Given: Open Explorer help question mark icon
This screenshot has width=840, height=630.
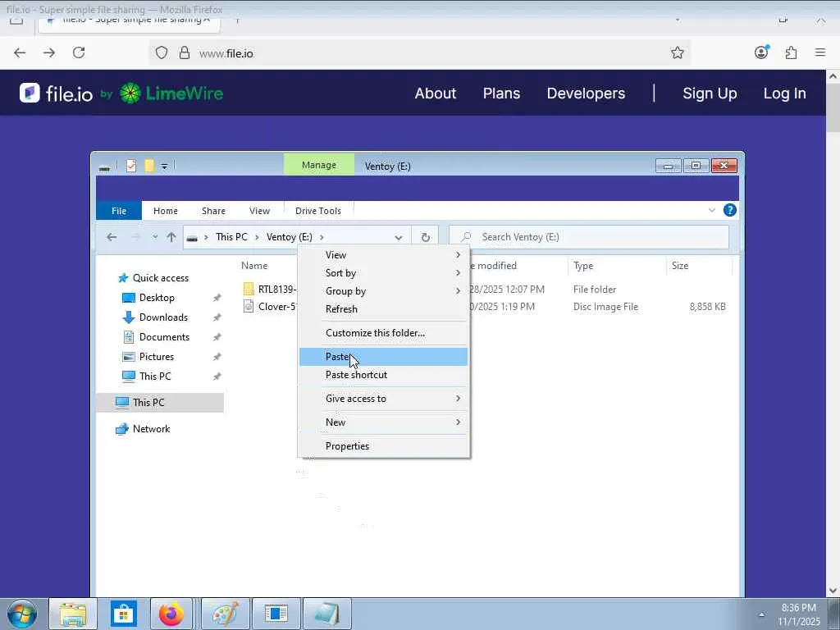Looking at the screenshot, I should 729,210.
